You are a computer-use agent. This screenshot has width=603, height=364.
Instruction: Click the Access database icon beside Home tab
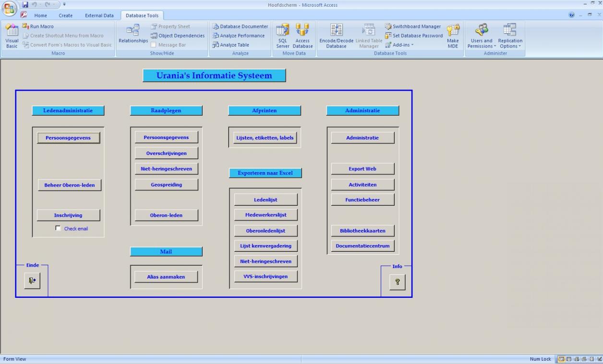[x=24, y=15]
